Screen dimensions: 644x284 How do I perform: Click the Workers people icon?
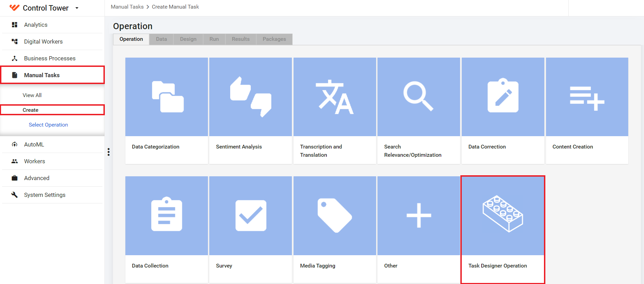(14, 161)
